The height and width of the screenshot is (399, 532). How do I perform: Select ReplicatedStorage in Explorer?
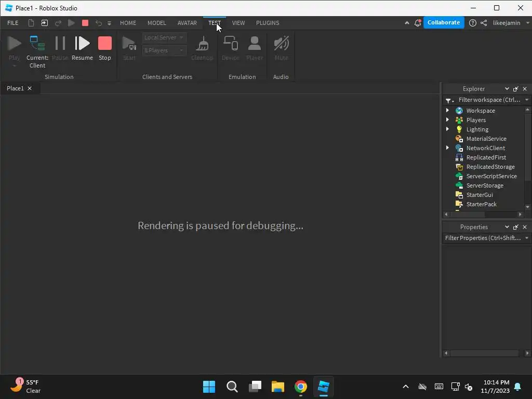(490, 167)
